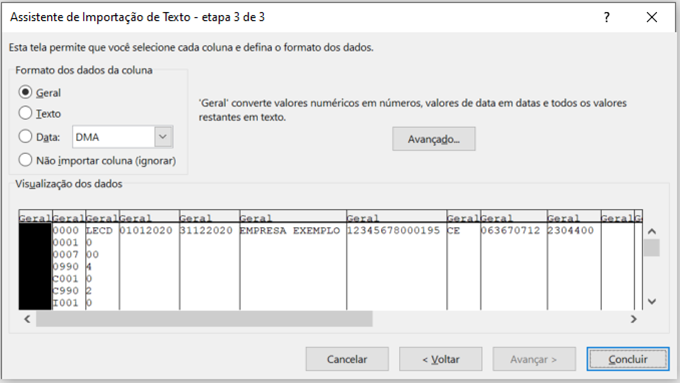Click preview scroll up arrow
The height and width of the screenshot is (384, 680).
tap(651, 231)
